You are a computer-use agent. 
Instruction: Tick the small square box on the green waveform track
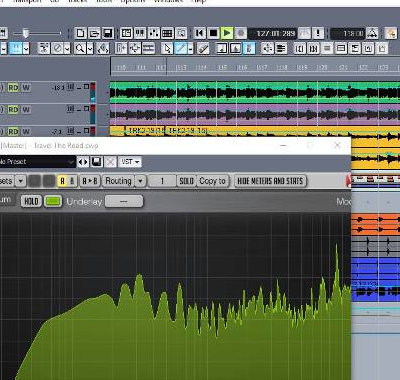pos(86,87)
